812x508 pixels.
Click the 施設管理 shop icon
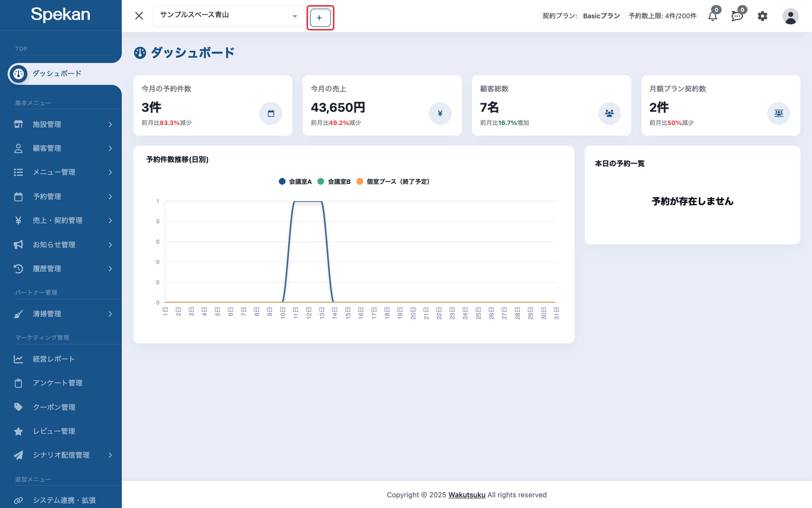click(x=18, y=124)
